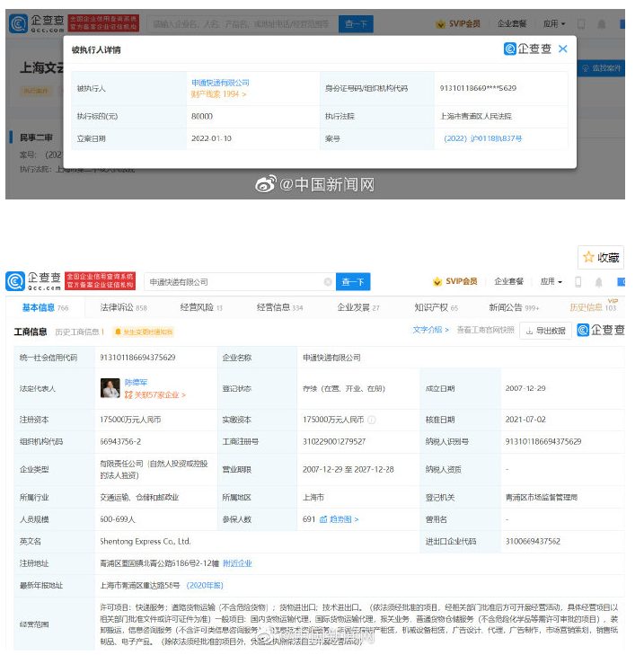The image size is (644, 655).
Task: Click the 企查查 logo in lower header
Action: [34, 281]
